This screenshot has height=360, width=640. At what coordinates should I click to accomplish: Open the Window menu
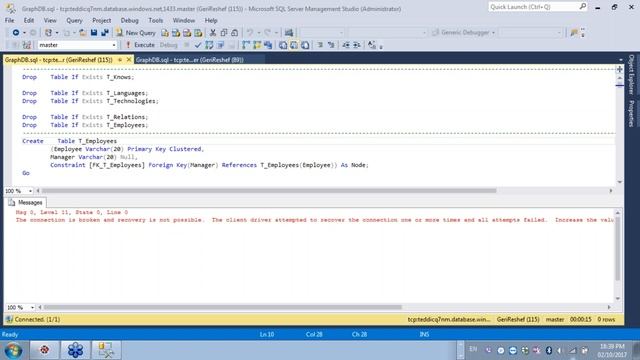(184, 20)
